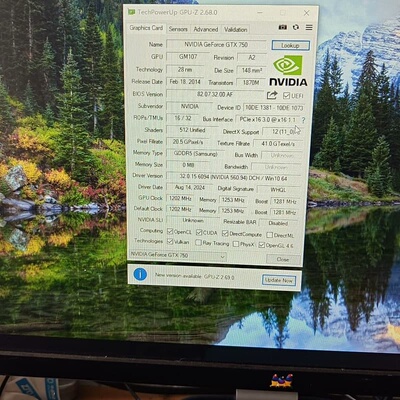Click the Bandwidth Unknown value

click(x=276, y=167)
